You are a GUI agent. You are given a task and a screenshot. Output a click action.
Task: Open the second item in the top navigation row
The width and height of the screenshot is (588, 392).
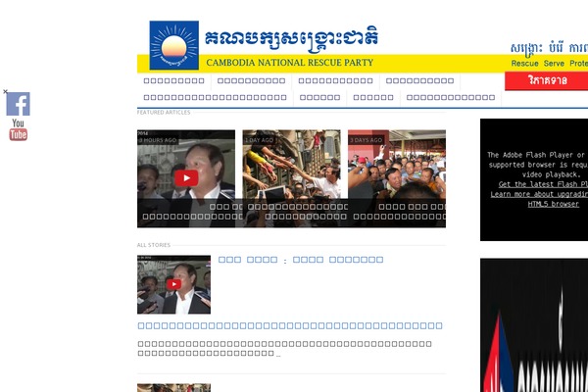click(251, 80)
